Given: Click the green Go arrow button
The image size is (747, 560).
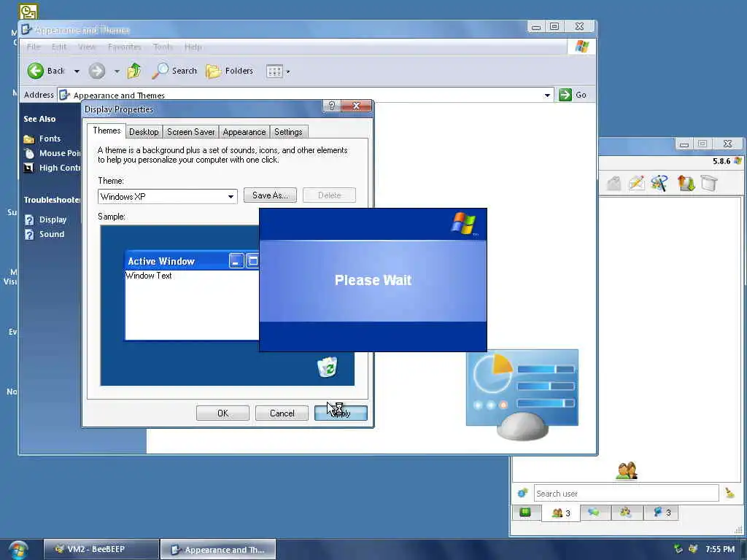Looking at the screenshot, I should pos(565,95).
